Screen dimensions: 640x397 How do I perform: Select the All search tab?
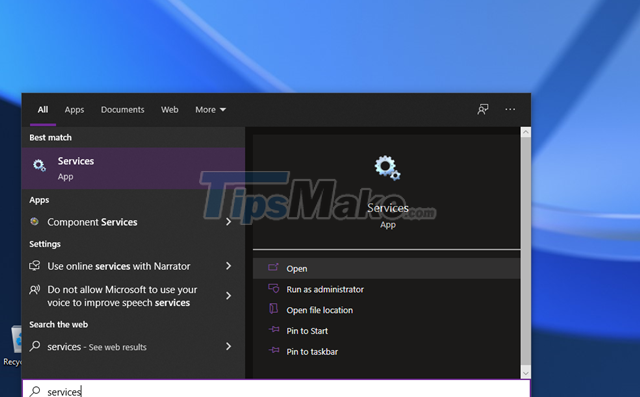coord(43,110)
